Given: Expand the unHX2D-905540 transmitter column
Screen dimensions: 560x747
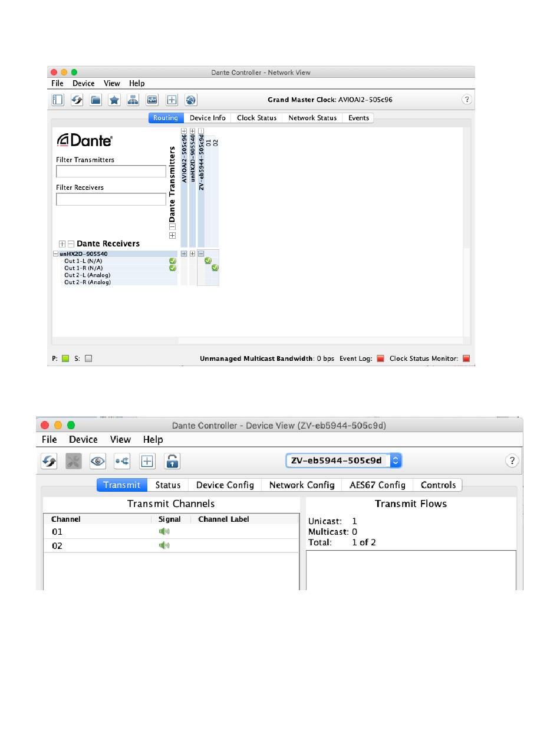Looking at the screenshot, I should (x=192, y=131).
